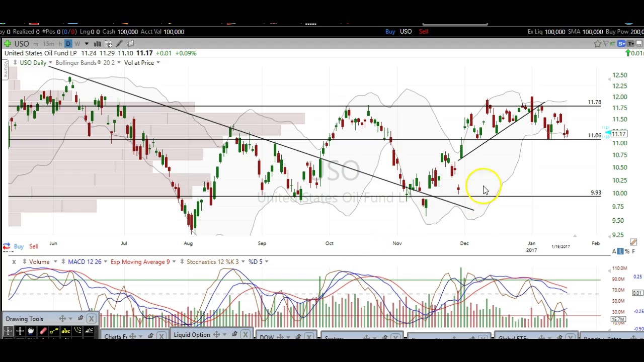The width and height of the screenshot is (644, 362).
Task: Click the F button below price scale
Action: coord(633,251)
